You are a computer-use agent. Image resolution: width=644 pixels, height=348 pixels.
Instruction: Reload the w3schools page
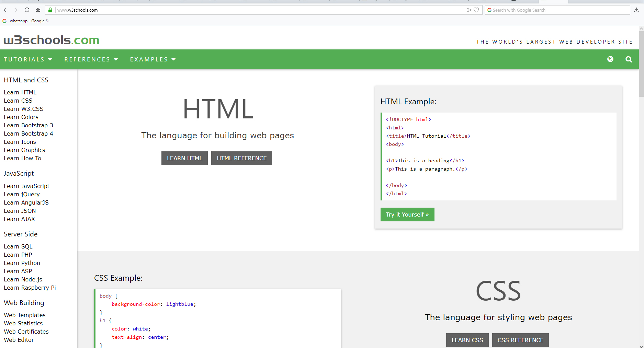(27, 10)
